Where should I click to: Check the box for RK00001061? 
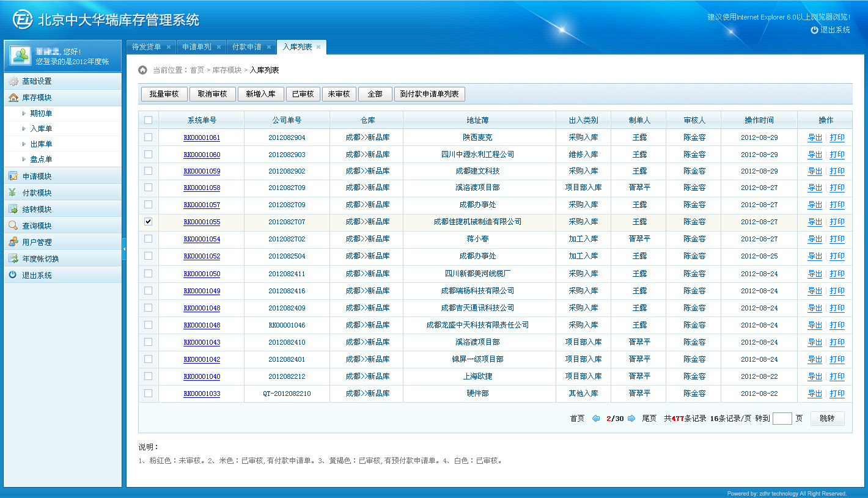[149, 137]
